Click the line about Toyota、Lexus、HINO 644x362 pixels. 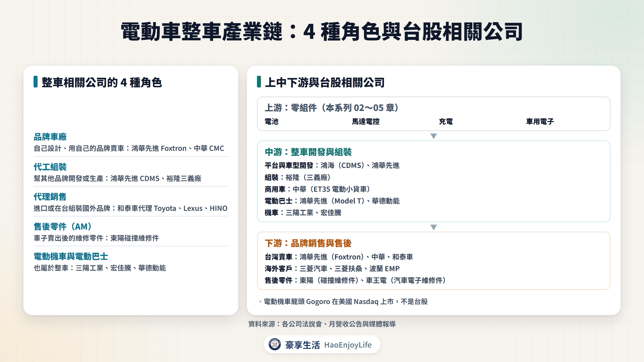point(130,208)
